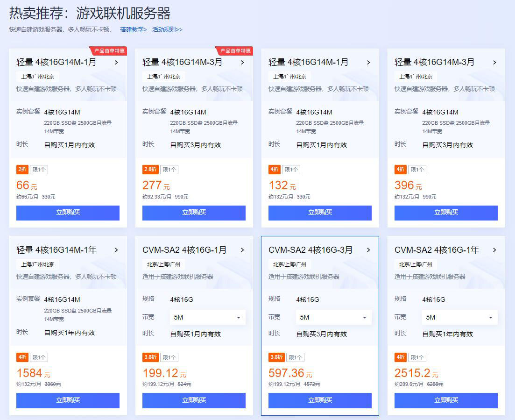Screen dimensions: 515x420
Task: Click the 限1个 tag on the 1584元 card
Action: point(39,357)
